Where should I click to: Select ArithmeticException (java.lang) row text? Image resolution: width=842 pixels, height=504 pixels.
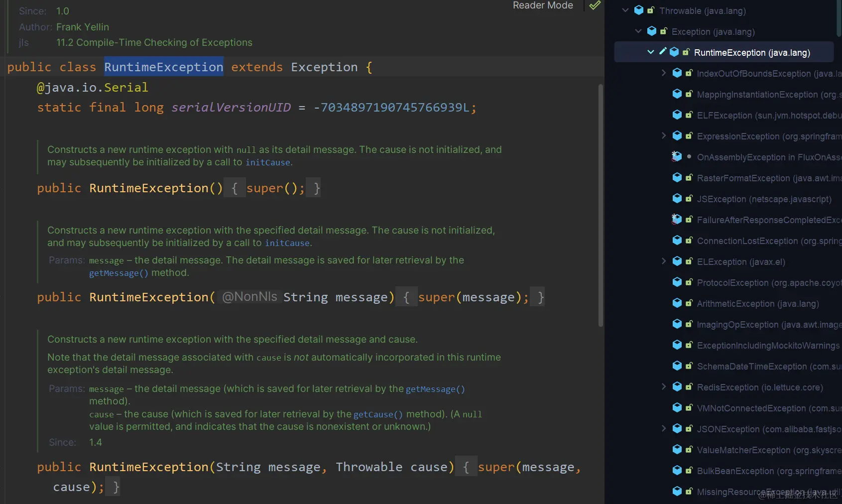pyautogui.click(x=758, y=303)
